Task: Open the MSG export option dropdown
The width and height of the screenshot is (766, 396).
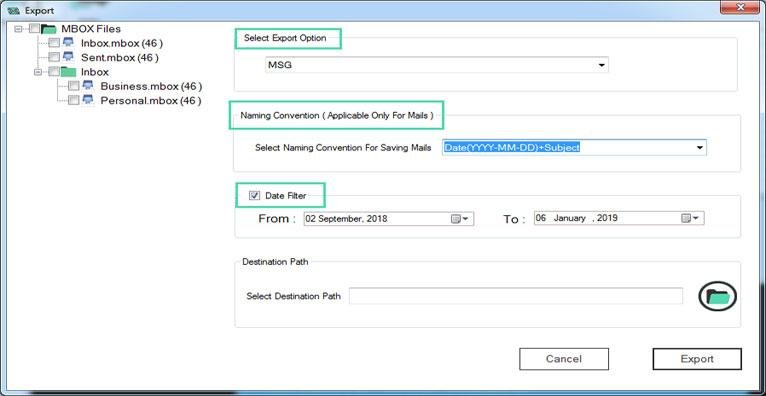Action: coord(437,64)
